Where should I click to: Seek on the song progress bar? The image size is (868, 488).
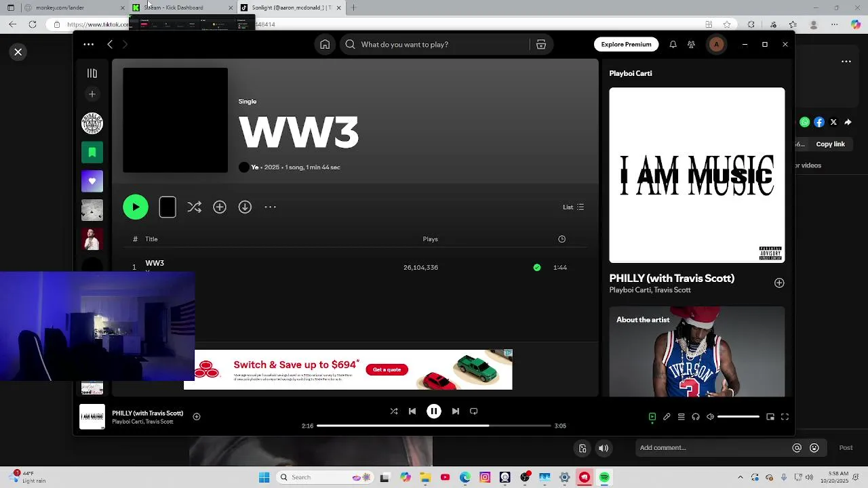click(x=434, y=426)
